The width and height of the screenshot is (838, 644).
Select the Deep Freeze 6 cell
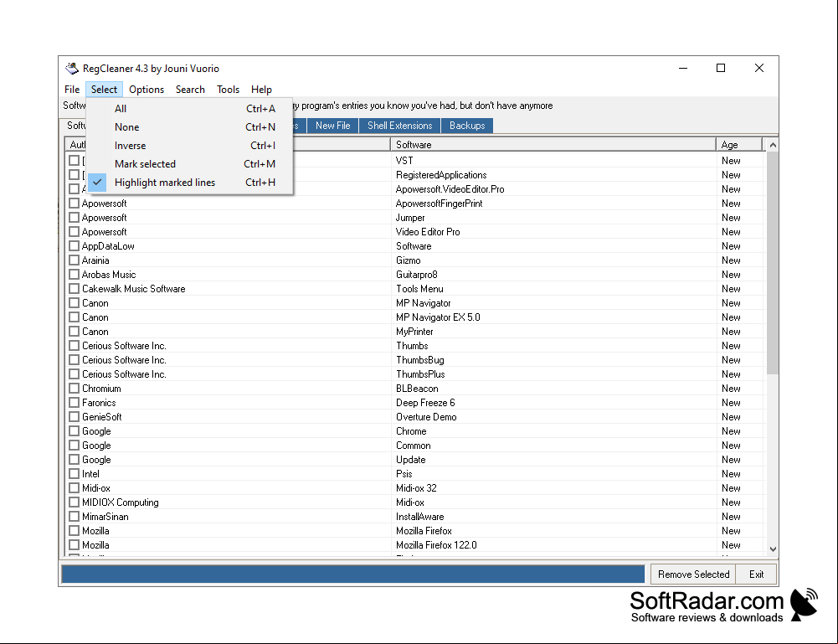pos(425,403)
